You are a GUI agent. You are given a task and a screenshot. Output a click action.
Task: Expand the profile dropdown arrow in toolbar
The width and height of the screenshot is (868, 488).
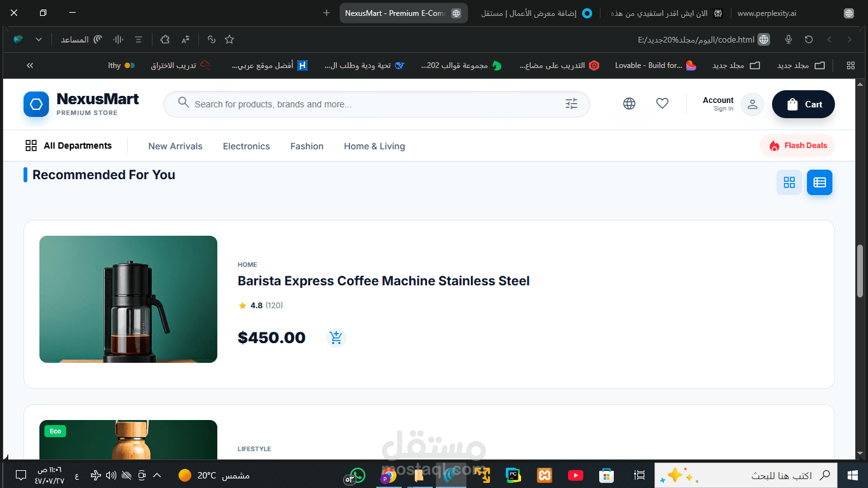point(39,39)
